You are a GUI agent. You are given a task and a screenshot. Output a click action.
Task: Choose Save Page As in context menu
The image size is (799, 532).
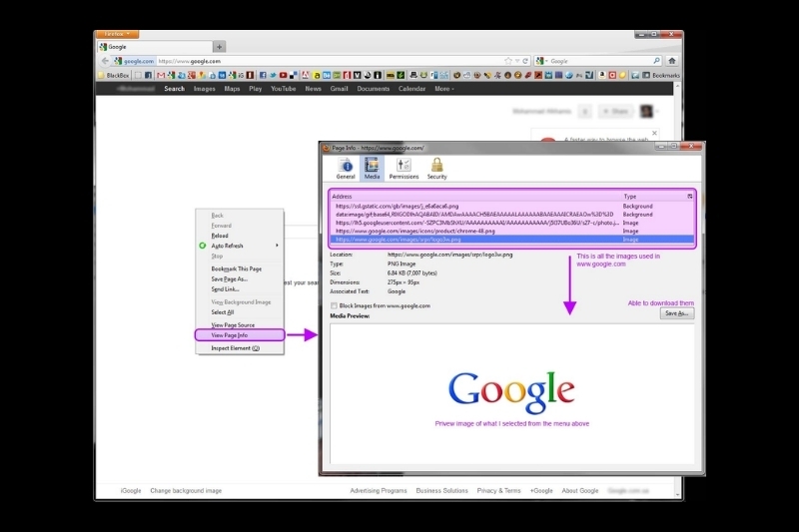240,279
